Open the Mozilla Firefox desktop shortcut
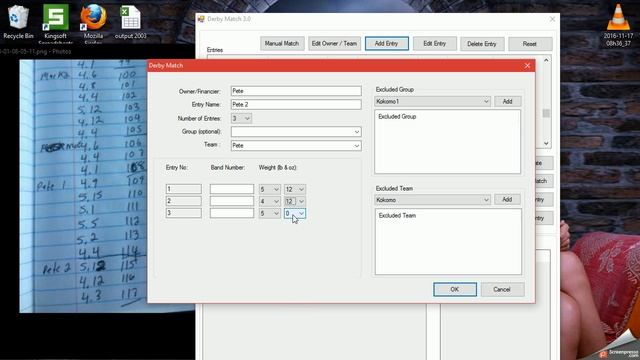The height and width of the screenshot is (360, 640). [x=93, y=23]
